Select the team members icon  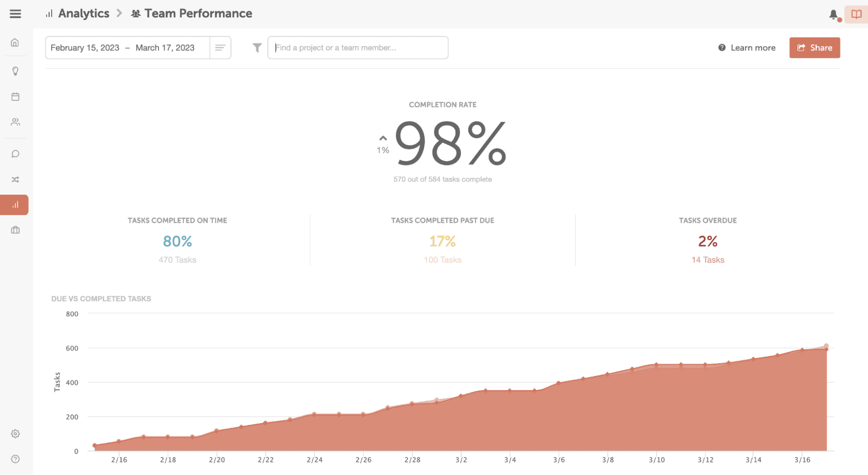(x=15, y=122)
